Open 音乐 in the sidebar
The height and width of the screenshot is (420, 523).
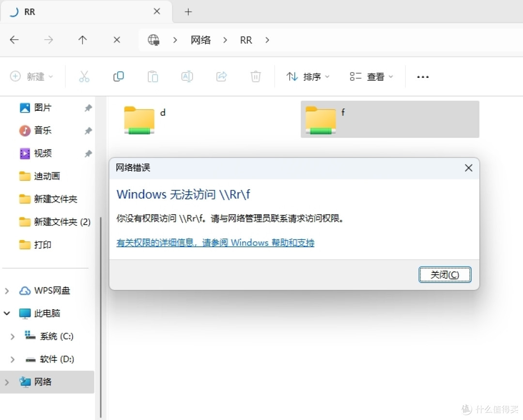click(35, 130)
